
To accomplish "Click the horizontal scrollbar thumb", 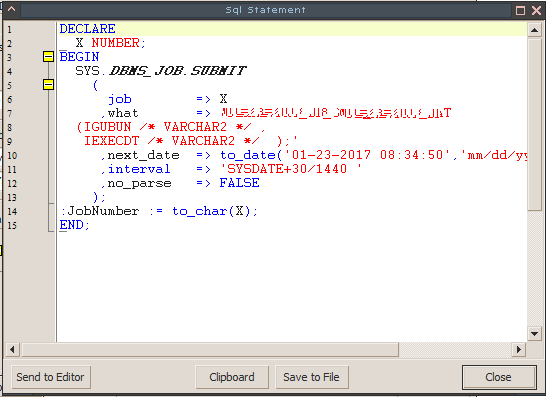I will point(210,349).
